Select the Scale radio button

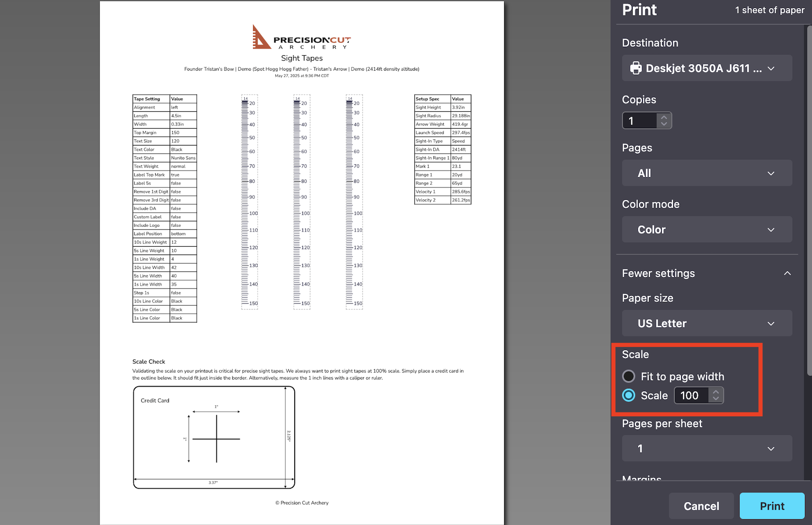tap(629, 396)
